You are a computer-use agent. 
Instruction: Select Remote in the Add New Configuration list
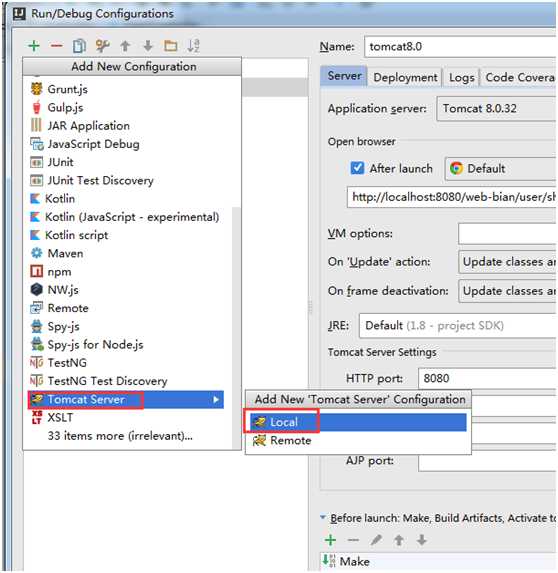(127, 308)
